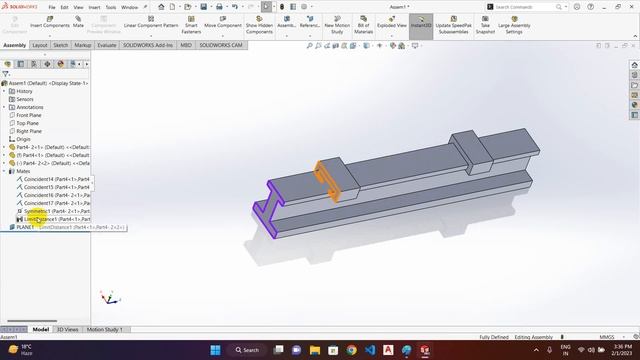
Task: Click Update SpeedPak Subassemblies
Action: [453, 25]
